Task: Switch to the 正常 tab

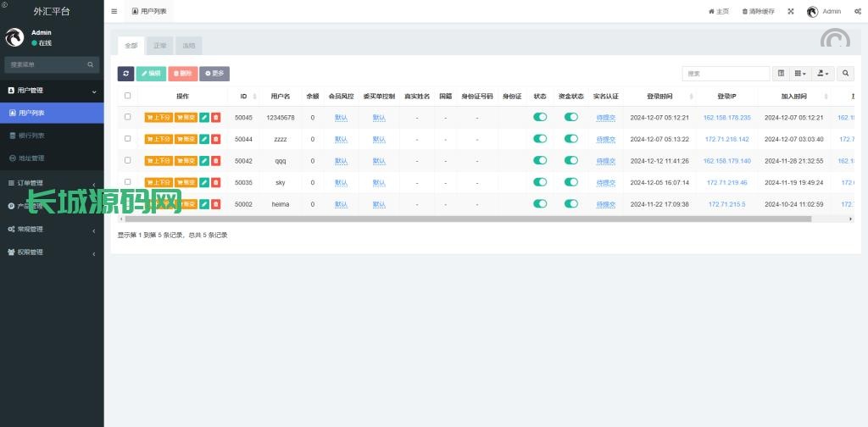Action: [160, 46]
